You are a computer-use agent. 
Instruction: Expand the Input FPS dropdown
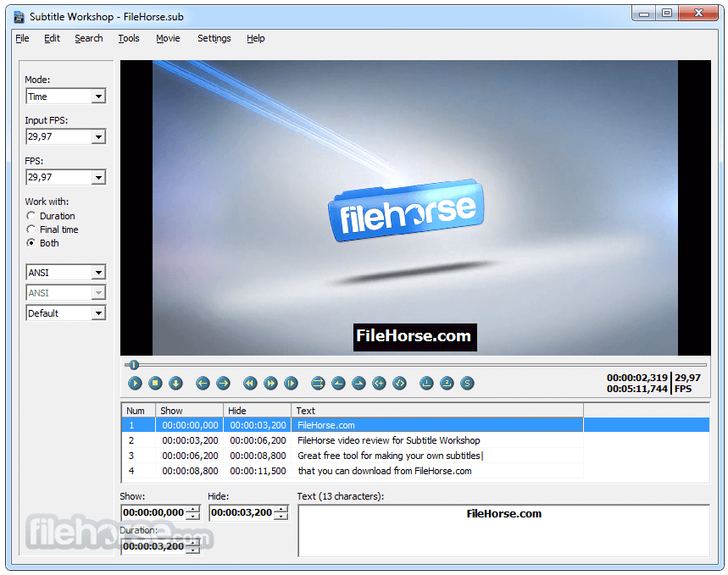click(x=98, y=137)
